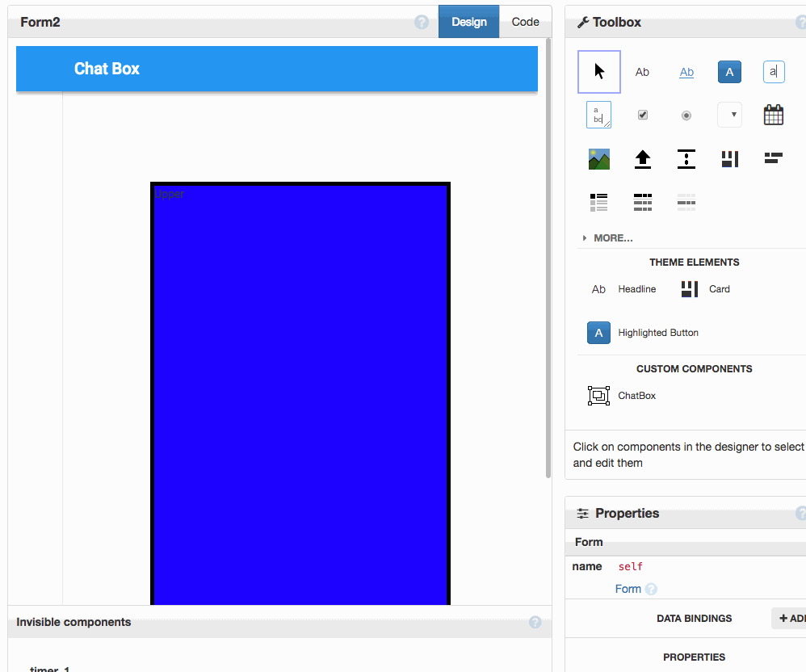Pick the DropDown component in Toolbox
This screenshot has width=806, height=672.
click(729, 115)
